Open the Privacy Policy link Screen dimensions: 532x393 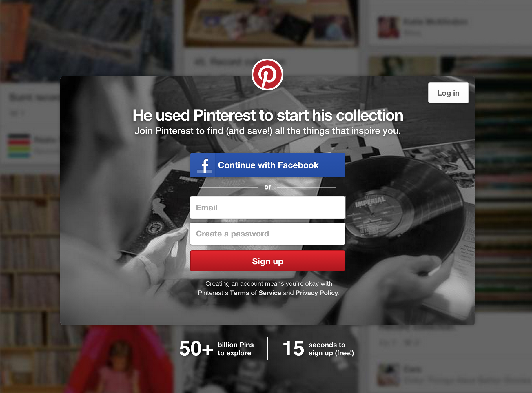pyautogui.click(x=317, y=293)
